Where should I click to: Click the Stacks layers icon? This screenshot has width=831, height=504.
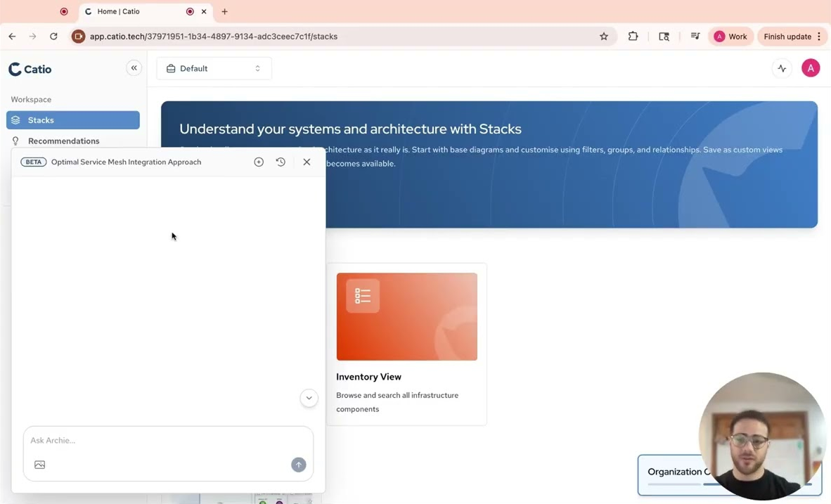(16, 119)
